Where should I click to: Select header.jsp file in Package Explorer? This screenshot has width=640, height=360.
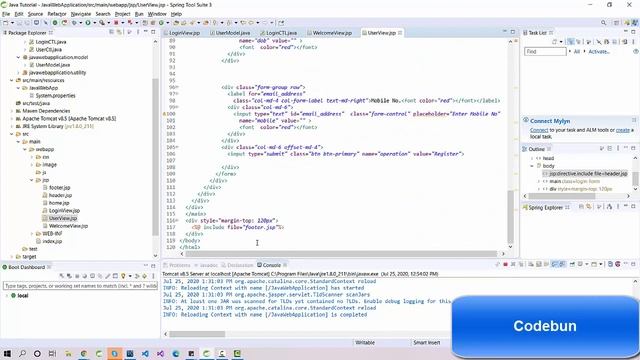point(60,195)
